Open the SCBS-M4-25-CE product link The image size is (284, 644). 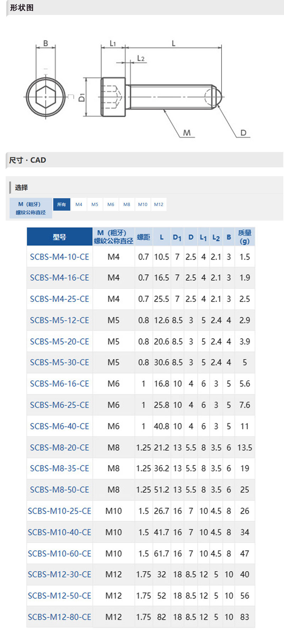click(x=60, y=299)
